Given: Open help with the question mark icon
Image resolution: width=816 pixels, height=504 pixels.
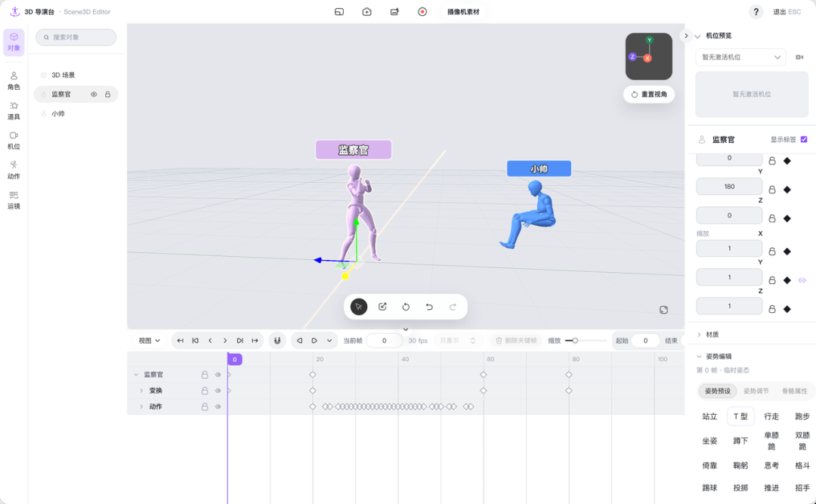Looking at the screenshot, I should point(756,11).
